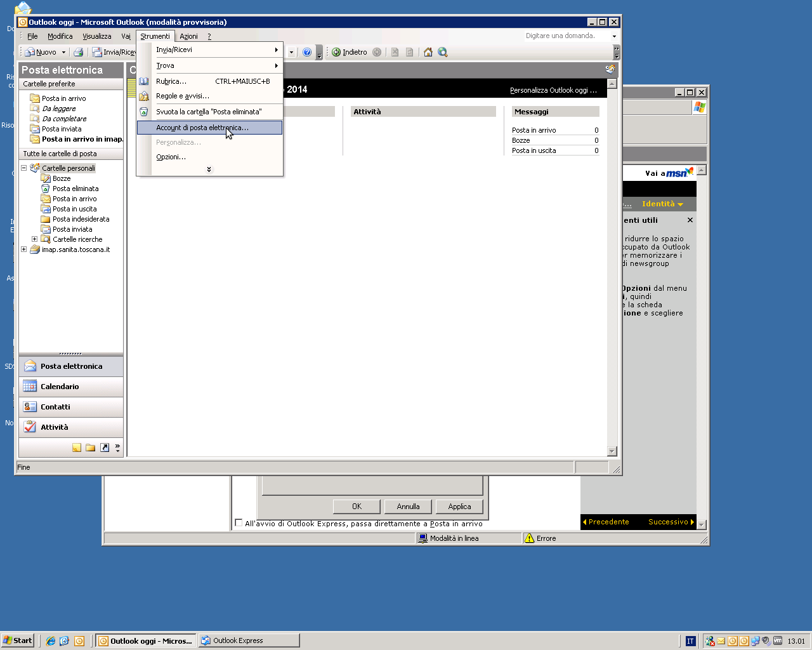This screenshot has width=812, height=650.
Task: Click the toolbar options arrow beside the Help icon
Action: pos(320,53)
